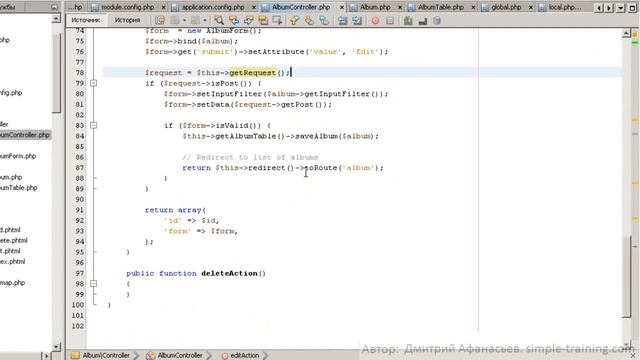Close application.config.php tab
Viewport: 640px width, 360px height.
click(x=254, y=7)
